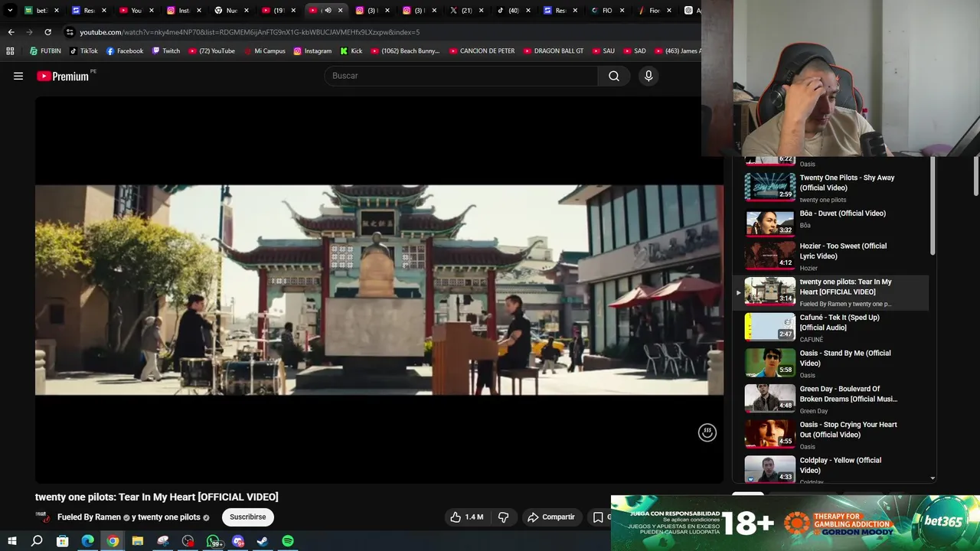Play Twenty One Pilots Shy Away from playlist

[x=831, y=187]
